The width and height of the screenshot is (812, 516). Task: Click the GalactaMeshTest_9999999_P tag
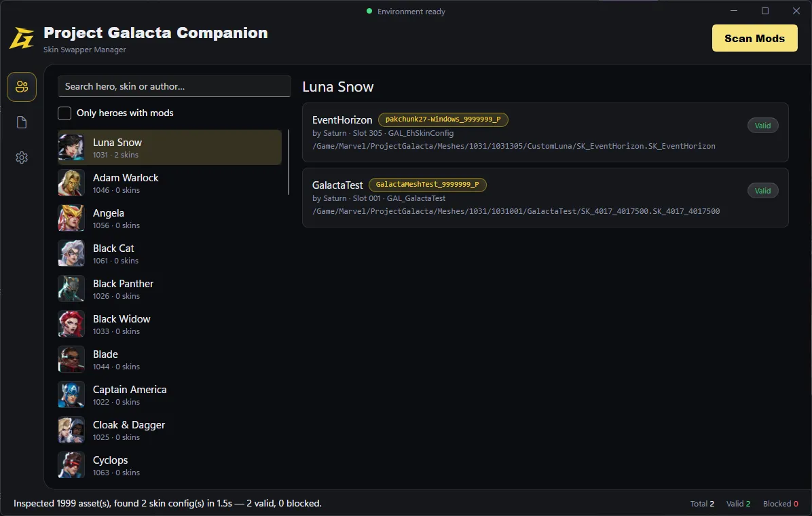click(427, 185)
